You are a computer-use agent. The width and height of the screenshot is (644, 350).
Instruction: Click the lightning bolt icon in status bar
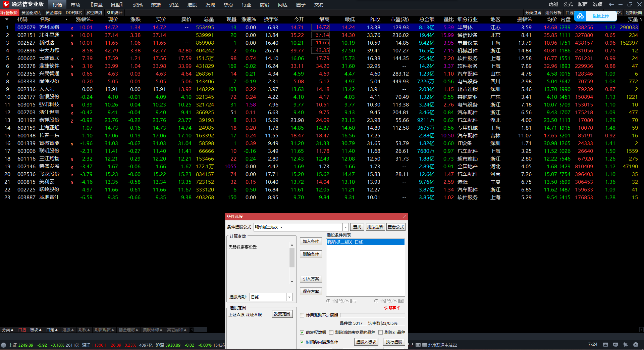point(636,345)
